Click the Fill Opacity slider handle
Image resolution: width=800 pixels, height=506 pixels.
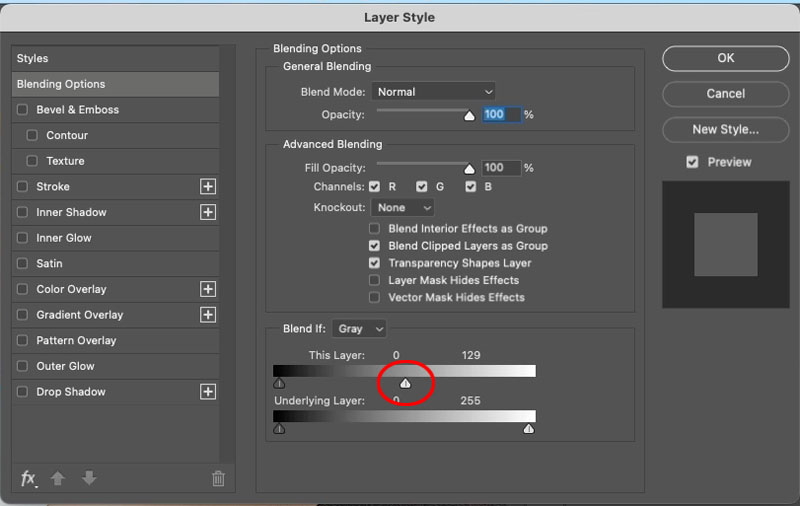coord(469,169)
